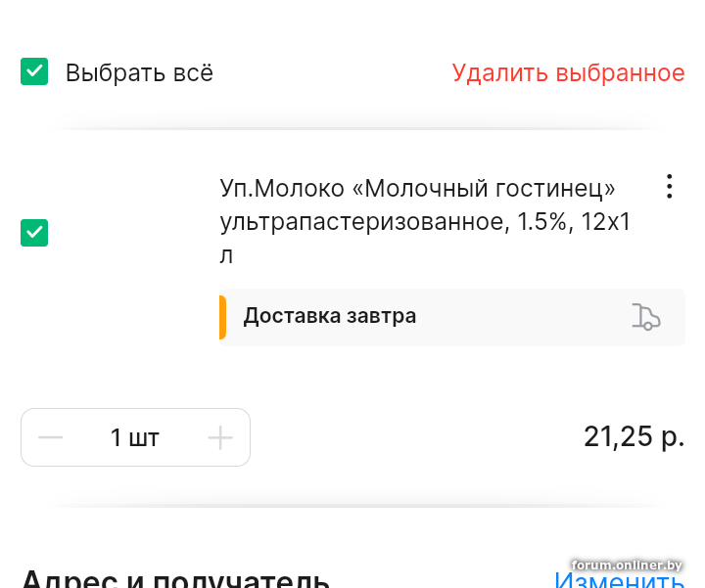Click the Выбрать всё label text
The height and width of the screenshot is (588, 705).
tap(139, 72)
